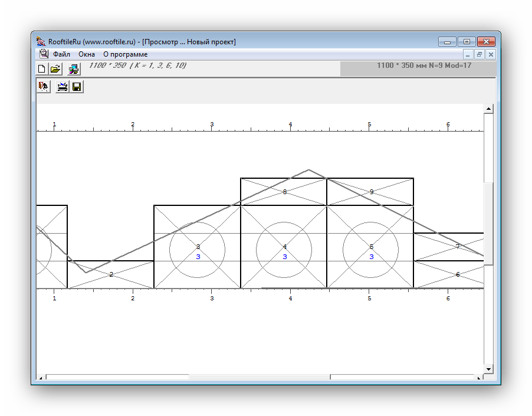The height and width of the screenshot is (416, 532).
Task: Minimize the inner preview child window
Action: click(468, 54)
